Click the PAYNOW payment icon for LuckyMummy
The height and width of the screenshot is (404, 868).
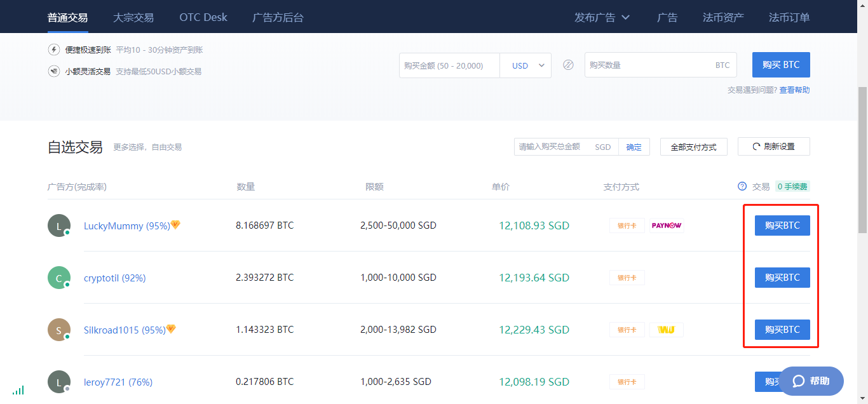coord(666,226)
